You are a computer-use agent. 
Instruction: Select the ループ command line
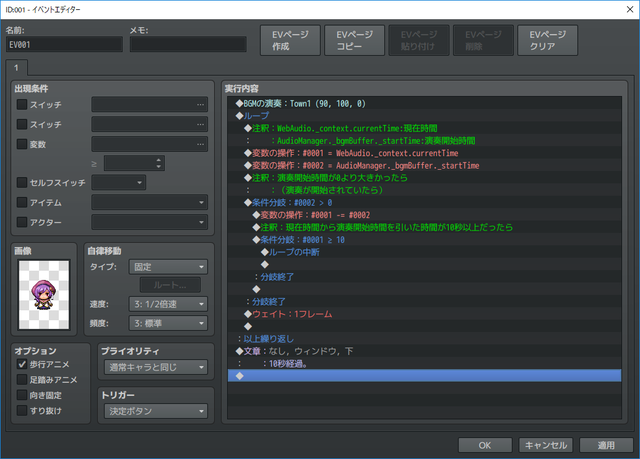(424, 115)
